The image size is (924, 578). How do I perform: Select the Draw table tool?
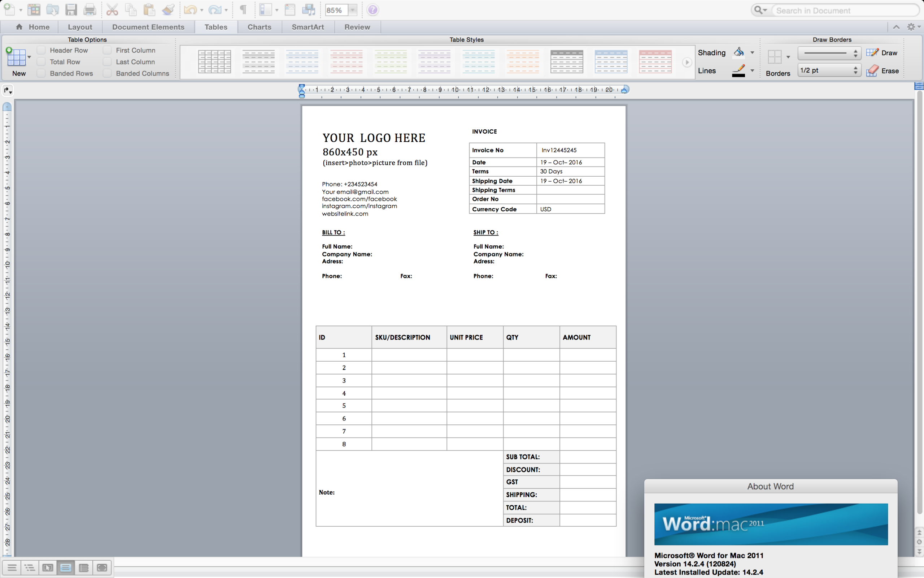pos(882,53)
